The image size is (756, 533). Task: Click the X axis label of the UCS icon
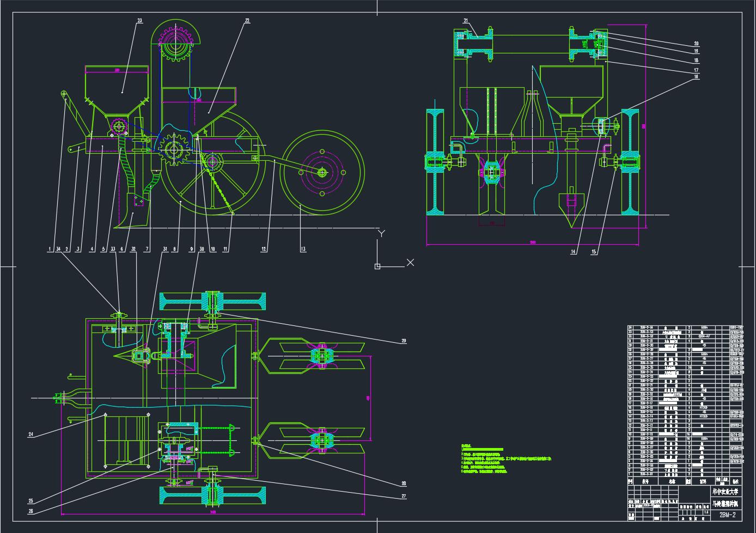[410, 262]
